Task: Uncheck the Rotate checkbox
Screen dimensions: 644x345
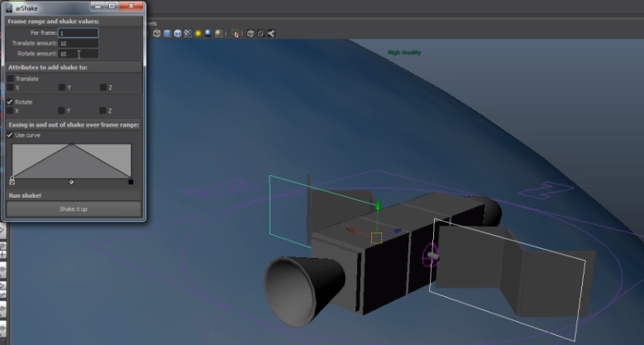Action: tap(10, 102)
